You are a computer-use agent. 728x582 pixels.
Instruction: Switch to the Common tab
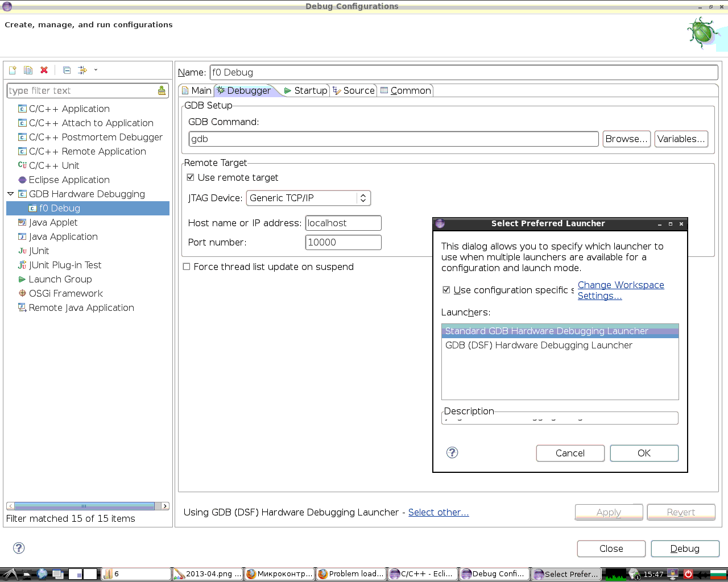pyautogui.click(x=406, y=90)
